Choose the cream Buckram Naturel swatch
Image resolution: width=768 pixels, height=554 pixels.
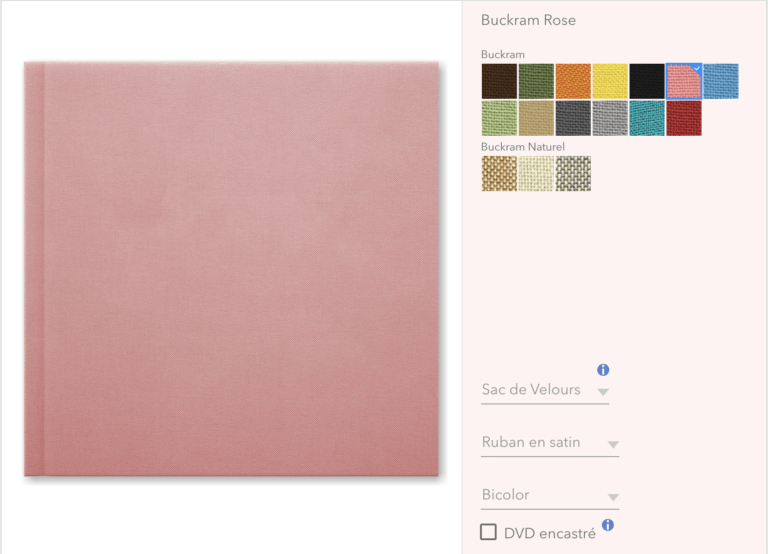click(536, 173)
